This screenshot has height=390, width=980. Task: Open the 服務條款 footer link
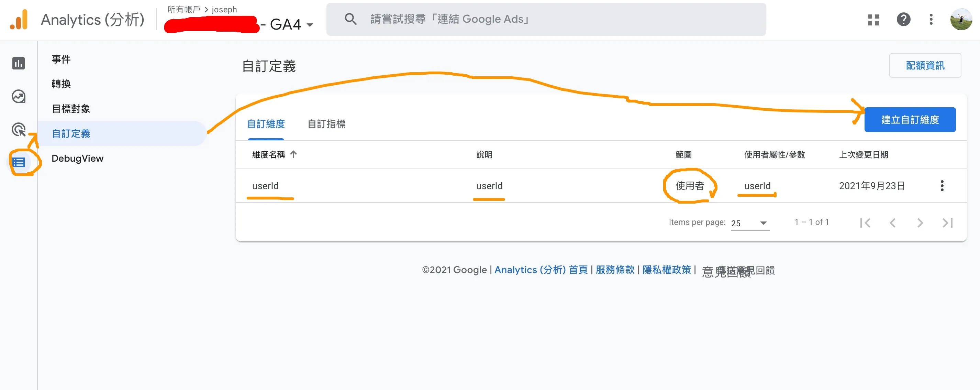[615, 270]
